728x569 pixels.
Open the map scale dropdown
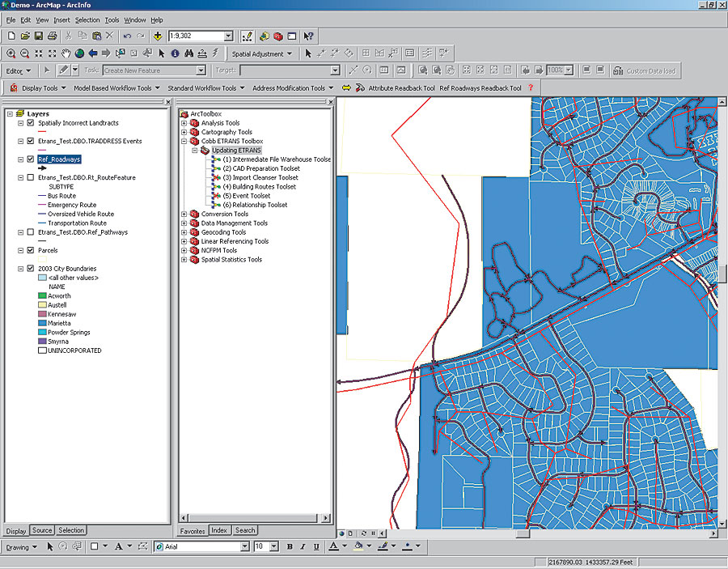(x=228, y=36)
